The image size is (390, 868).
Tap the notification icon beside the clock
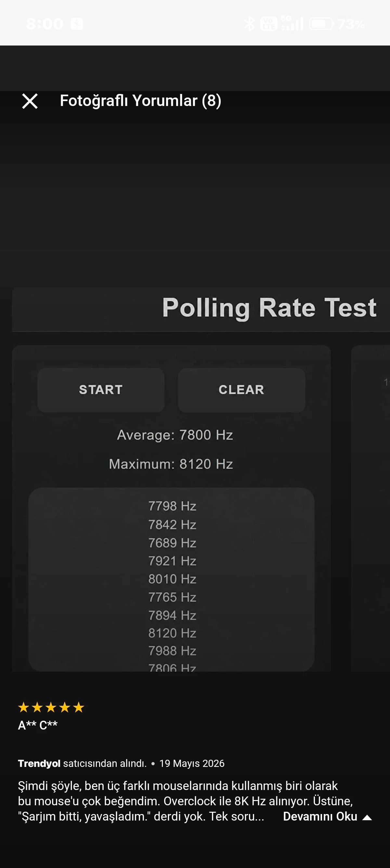tap(77, 24)
